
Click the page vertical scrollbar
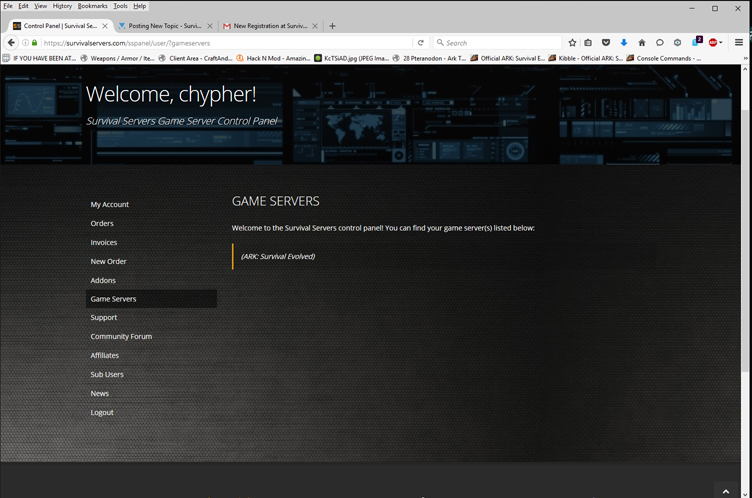(745, 240)
